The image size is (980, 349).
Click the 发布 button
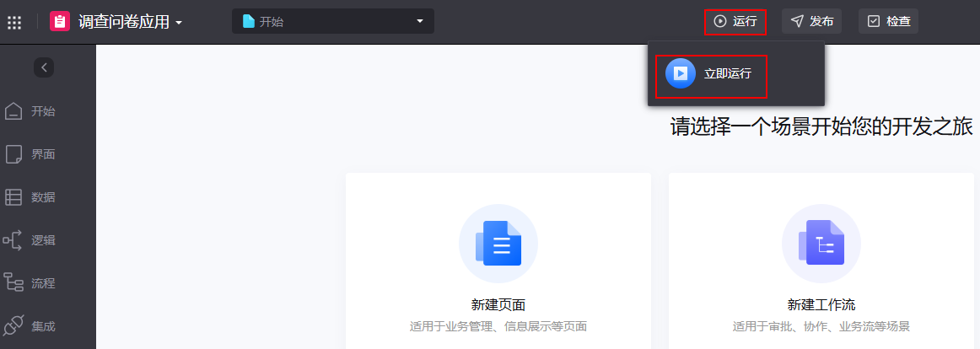tap(812, 21)
